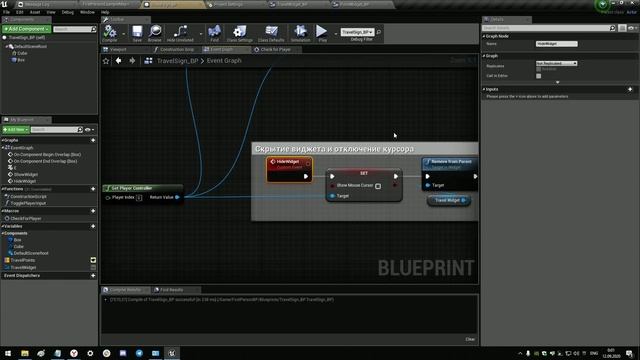Open the Asset menu
This screenshot has height=360, width=640.
pos(35,12)
